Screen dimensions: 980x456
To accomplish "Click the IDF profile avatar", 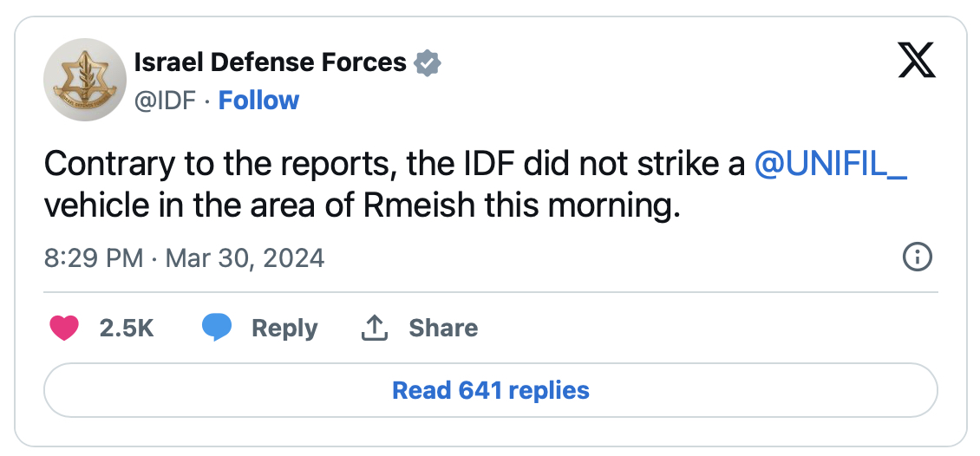I will pyautogui.click(x=85, y=80).
